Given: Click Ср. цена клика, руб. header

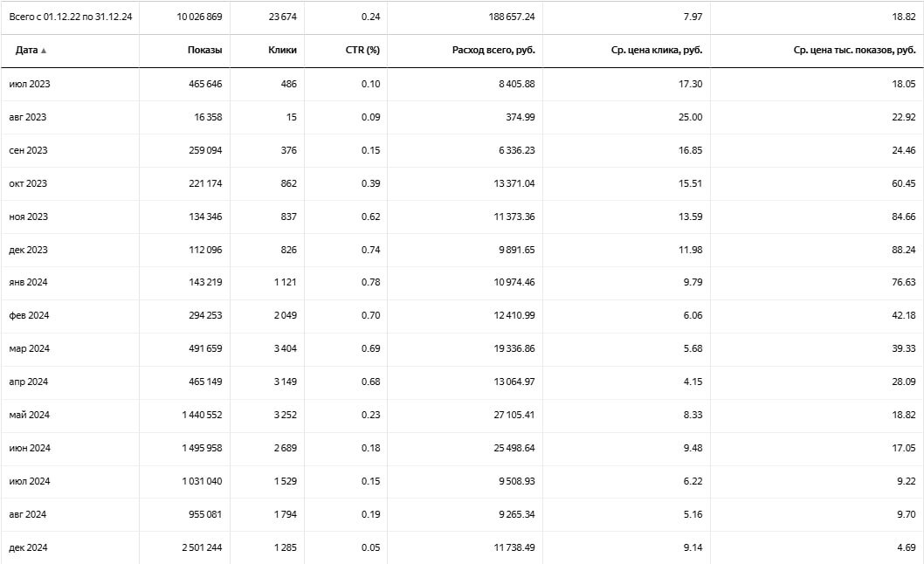Looking at the screenshot, I should [657, 50].
